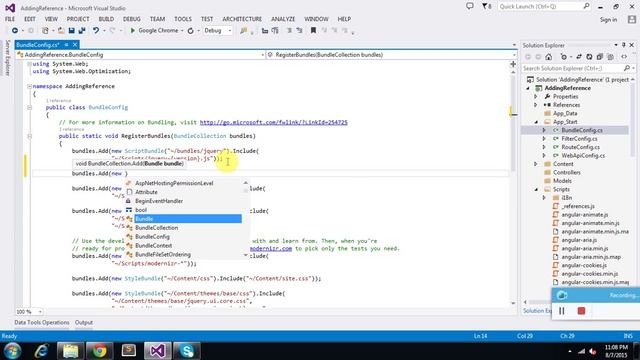The width and height of the screenshot is (640, 360).
Task: Open the feedback speech bubble icon
Action: [470, 6]
